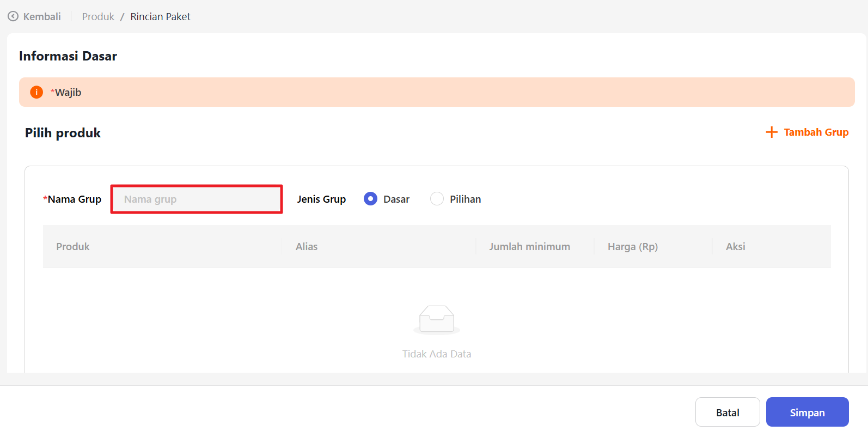
Task: Click the Aksi column header
Action: (x=735, y=247)
